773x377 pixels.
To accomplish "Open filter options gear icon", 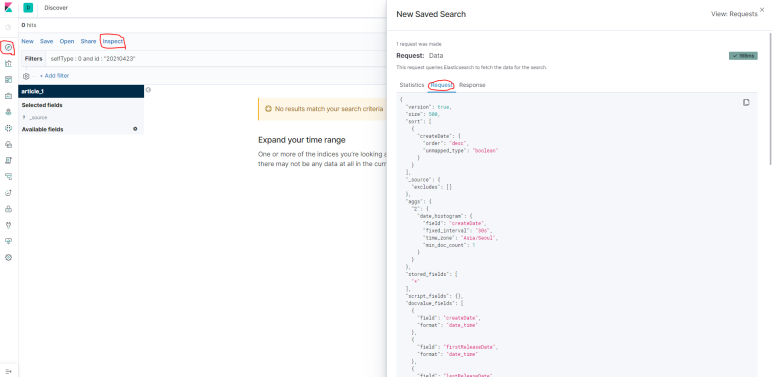I will (x=27, y=76).
